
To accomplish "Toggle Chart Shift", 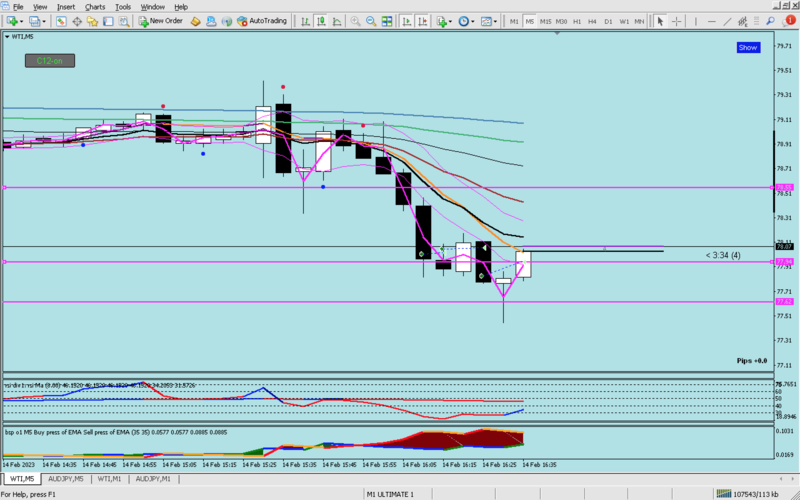I will tap(422, 21).
